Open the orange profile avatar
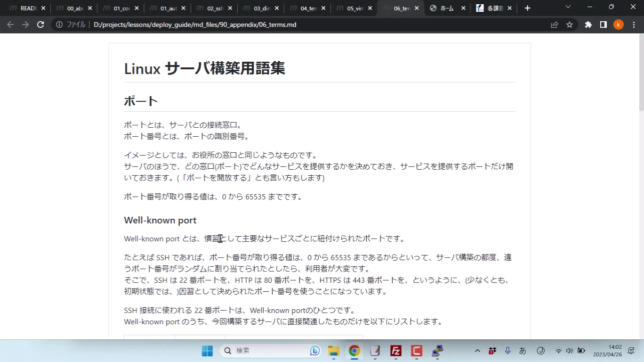 tap(618, 25)
